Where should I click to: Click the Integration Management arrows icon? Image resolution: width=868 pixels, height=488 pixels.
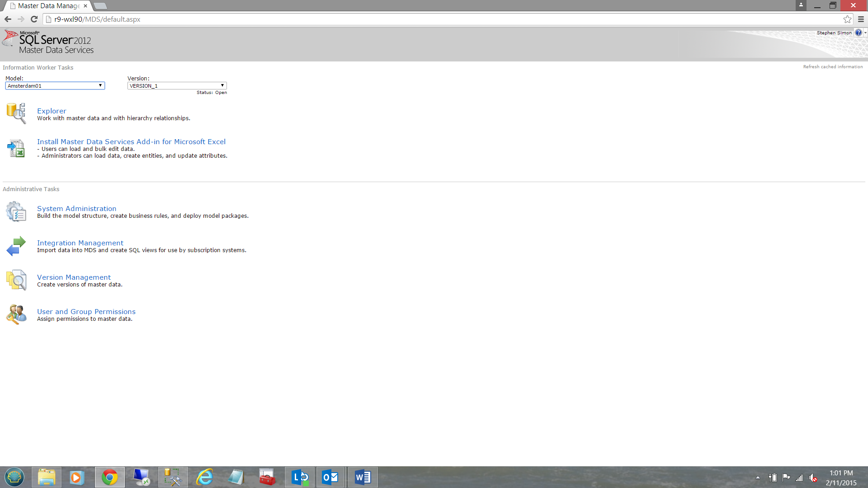[x=16, y=246]
